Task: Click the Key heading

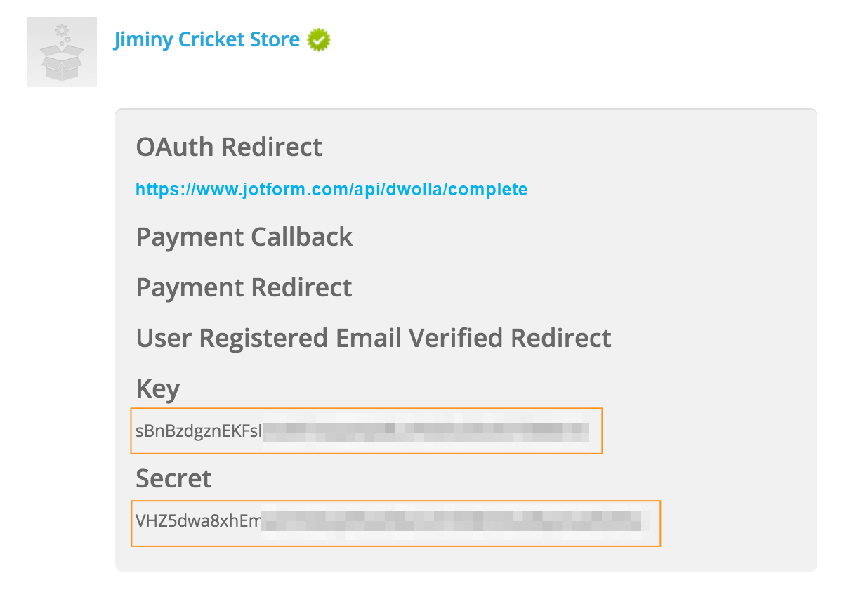Action: point(158,388)
